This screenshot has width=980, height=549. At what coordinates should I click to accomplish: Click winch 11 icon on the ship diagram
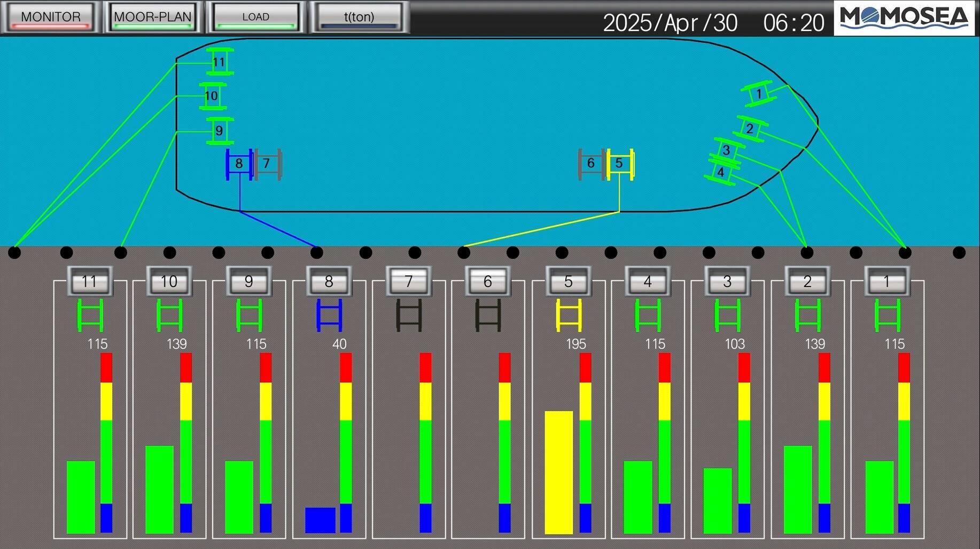(219, 62)
